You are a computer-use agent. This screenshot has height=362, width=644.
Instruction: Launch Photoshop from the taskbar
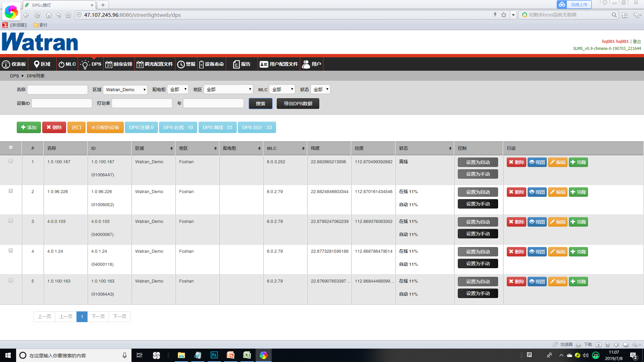(x=214, y=355)
